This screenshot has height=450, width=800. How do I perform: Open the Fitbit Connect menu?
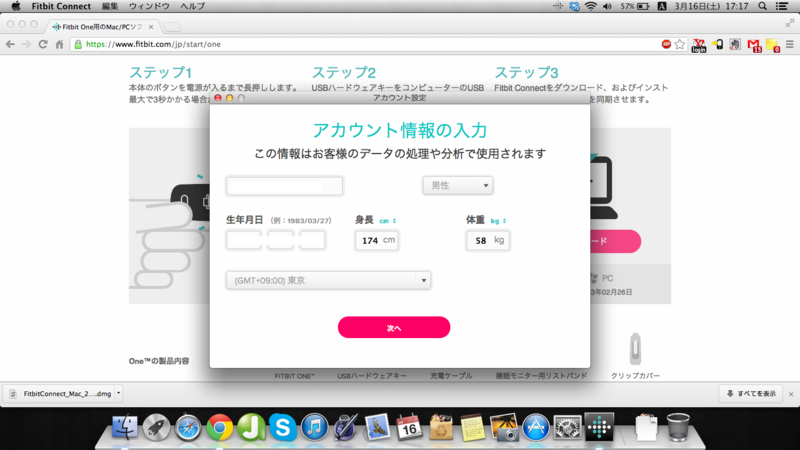pyautogui.click(x=61, y=6)
